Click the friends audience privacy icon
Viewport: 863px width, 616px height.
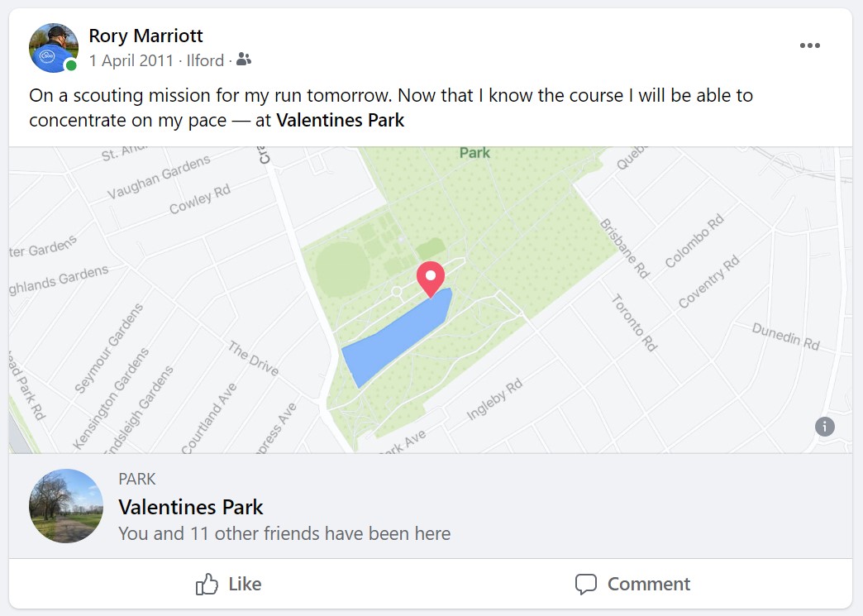[x=243, y=60]
